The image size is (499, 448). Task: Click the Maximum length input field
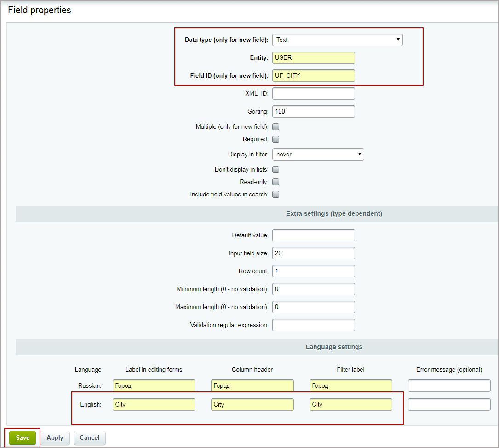[314, 307]
